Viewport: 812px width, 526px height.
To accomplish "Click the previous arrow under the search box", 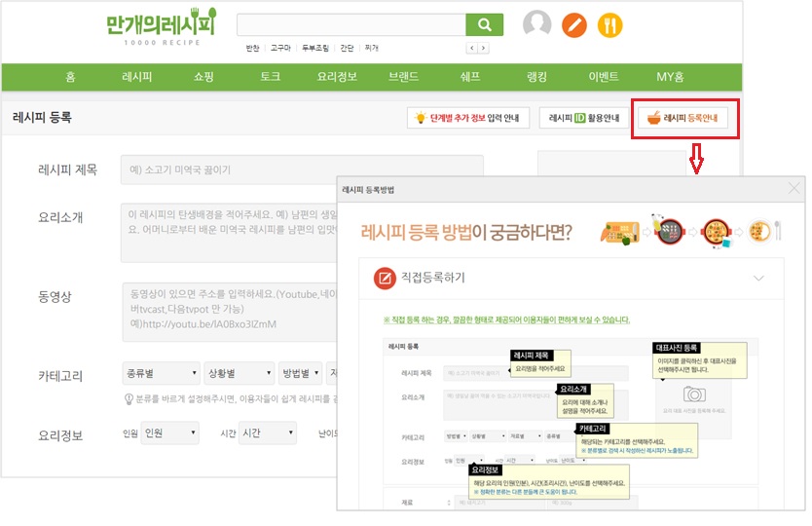I will coord(472,48).
